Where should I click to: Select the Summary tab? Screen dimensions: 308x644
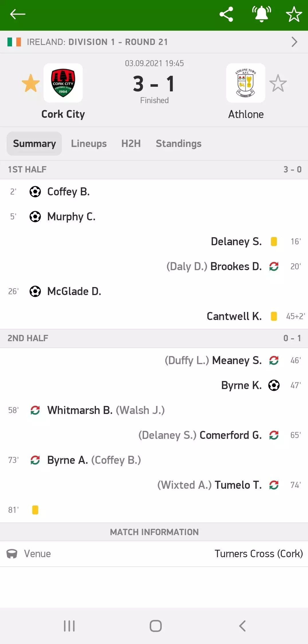pyautogui.click(x=34, y=144)
